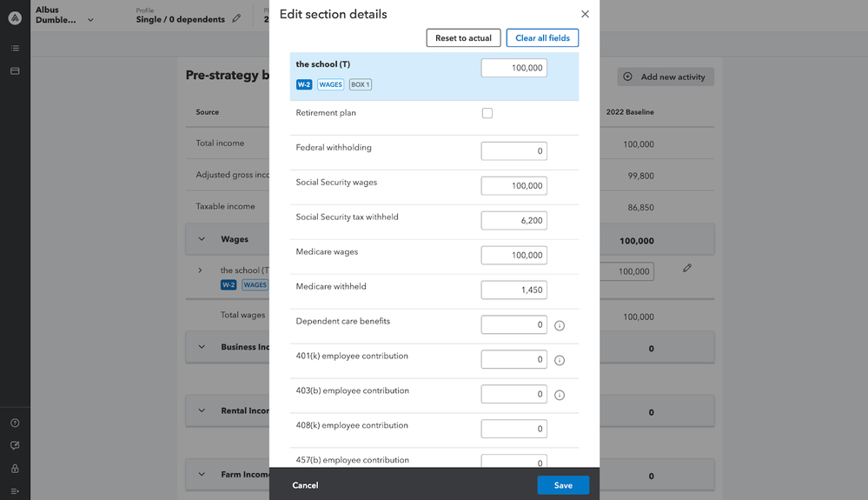Click the lock icon in the sidebar

click(x=15, y=469)
